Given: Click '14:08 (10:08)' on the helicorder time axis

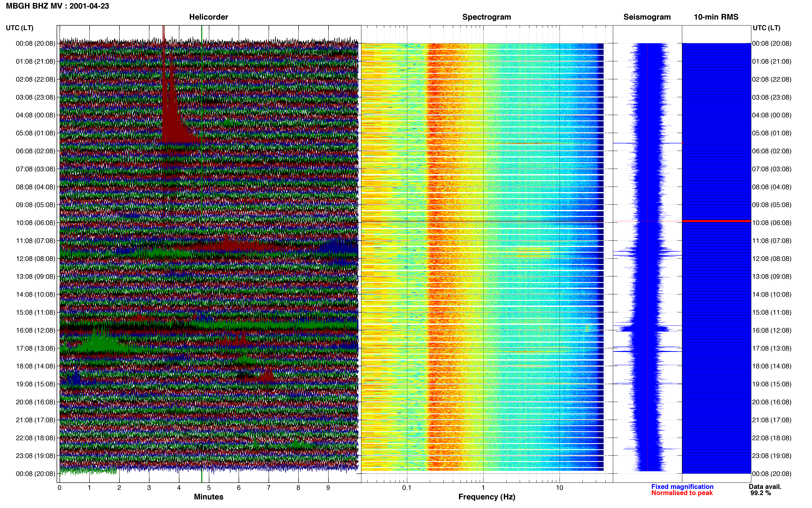Looking at the screenshot, I should [36, 295].
